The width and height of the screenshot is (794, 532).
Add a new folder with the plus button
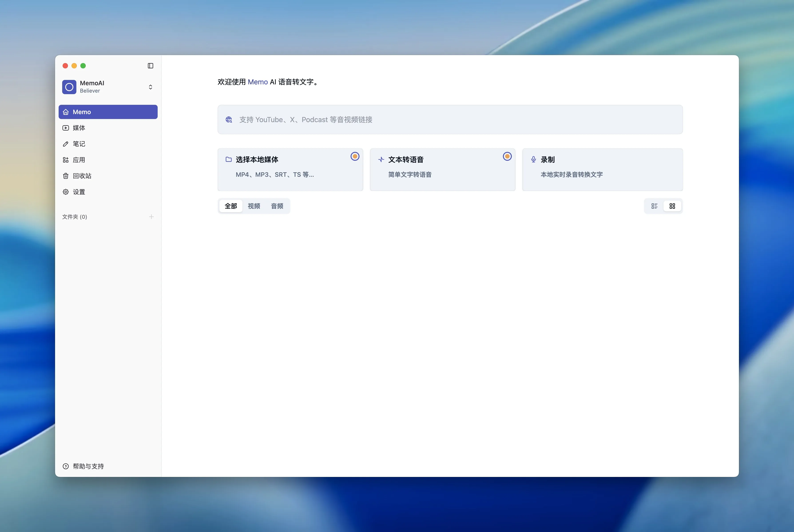[x=151, y=217]
